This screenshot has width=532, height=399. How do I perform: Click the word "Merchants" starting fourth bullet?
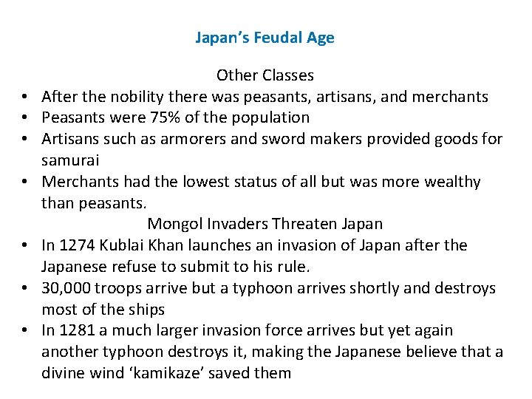(x=80, y=182)
